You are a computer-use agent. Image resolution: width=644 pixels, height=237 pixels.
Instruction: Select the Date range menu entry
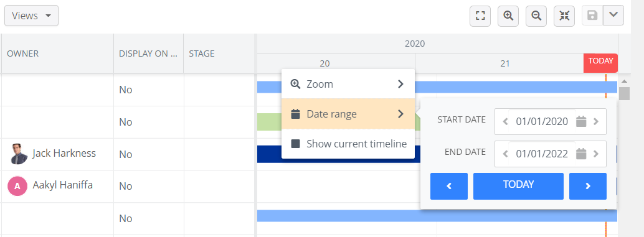pyautogui.click(x=348, y=114)
